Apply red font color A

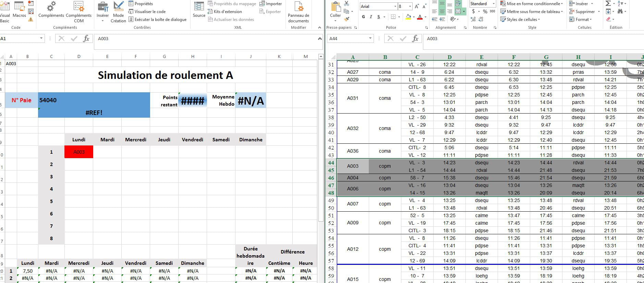coord(420,17)
